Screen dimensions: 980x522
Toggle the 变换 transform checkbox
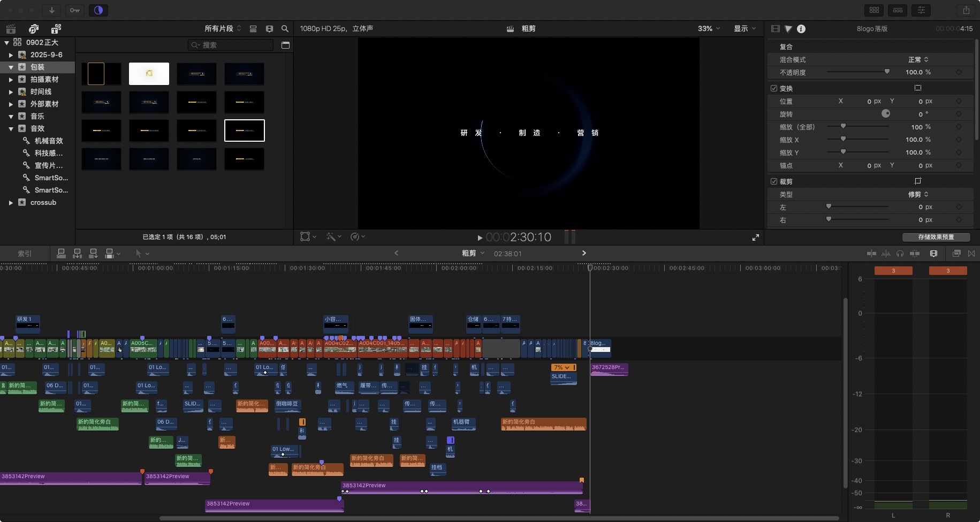(774, 88)
